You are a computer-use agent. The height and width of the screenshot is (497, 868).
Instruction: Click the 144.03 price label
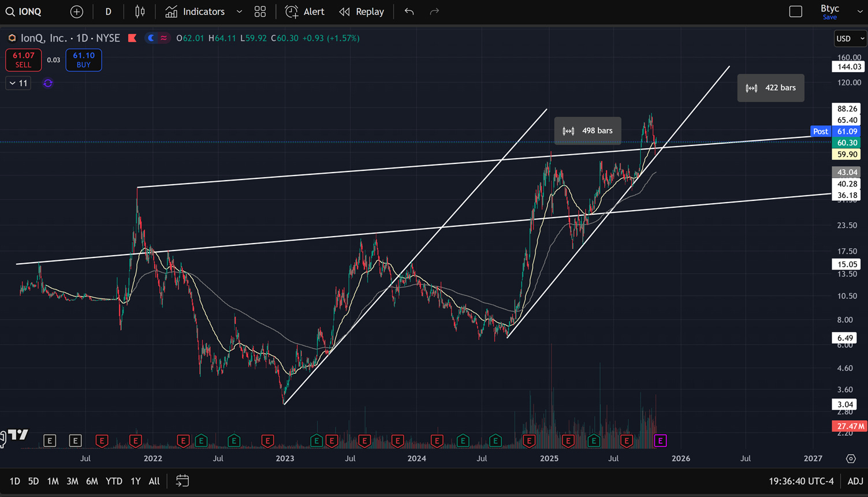tap(849, 67)
